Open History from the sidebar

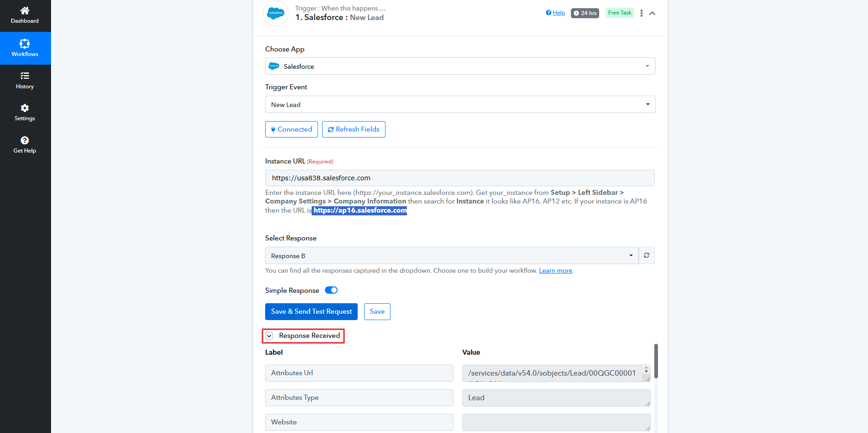pos(25,76)
